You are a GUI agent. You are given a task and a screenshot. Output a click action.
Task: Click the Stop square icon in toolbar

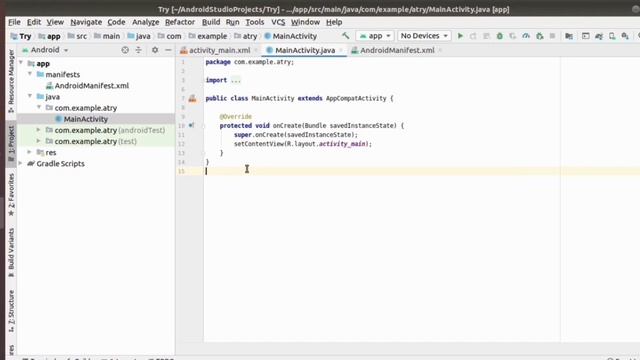[553, 36]
